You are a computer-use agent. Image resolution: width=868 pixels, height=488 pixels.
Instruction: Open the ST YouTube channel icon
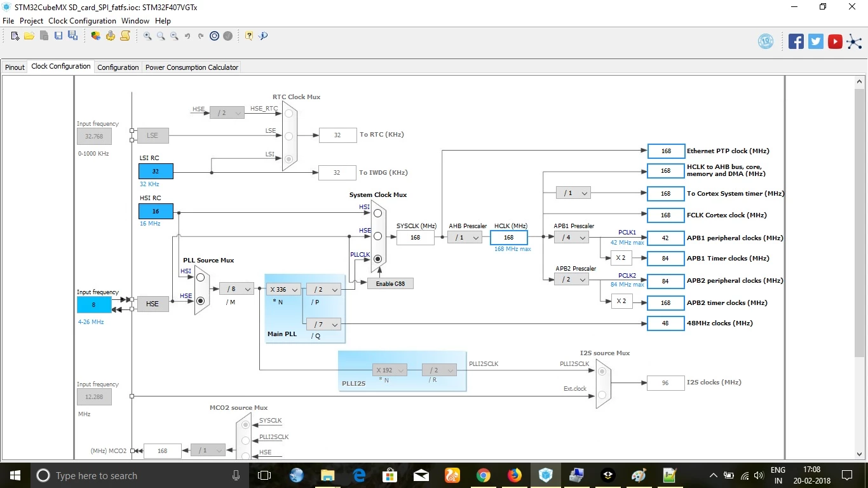(835, 41)
